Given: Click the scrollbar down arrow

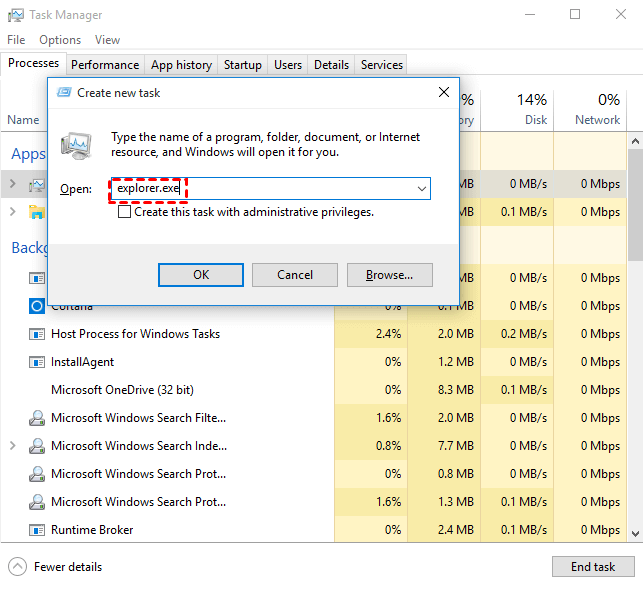Looking at the screenshot, I should point(635,534).
